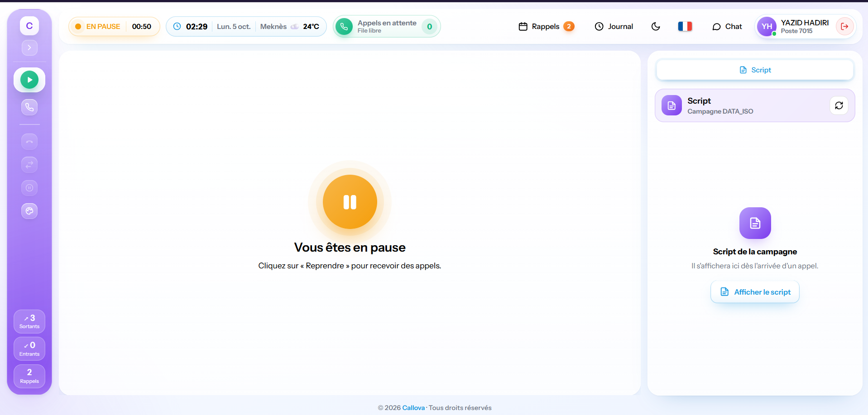Open the Chat panel
The height and width of the screenshot is (415, 868).
(727, 27)
